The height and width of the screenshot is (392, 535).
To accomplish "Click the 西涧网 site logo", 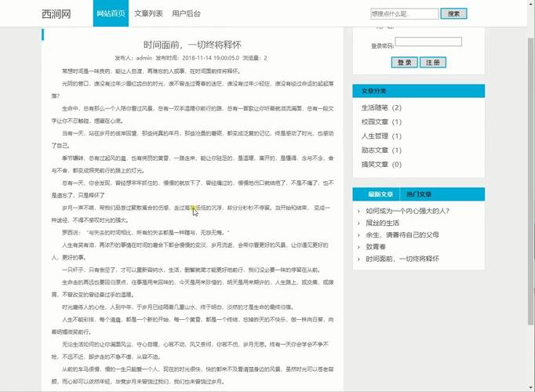I will pyautogui.click(x=56, y=14).
